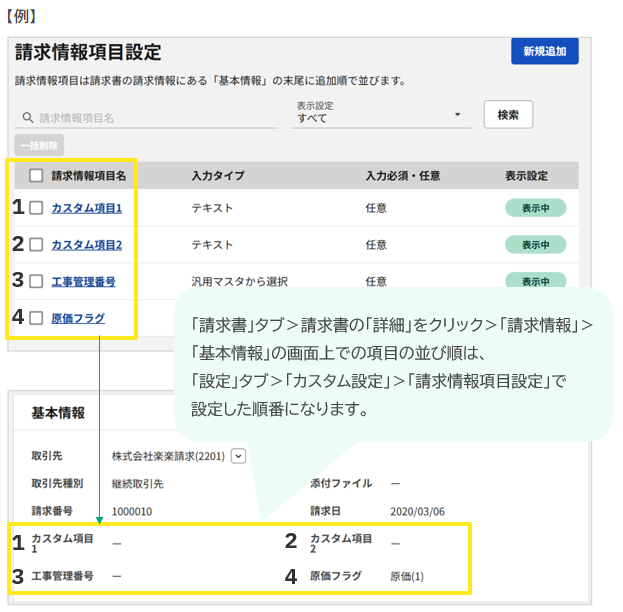Expand the 取引先 株式会社楽楽請求 dropdown chevron
Image resolution: width=623 pixels, height=612 pixels.
(x=238, y=456)
